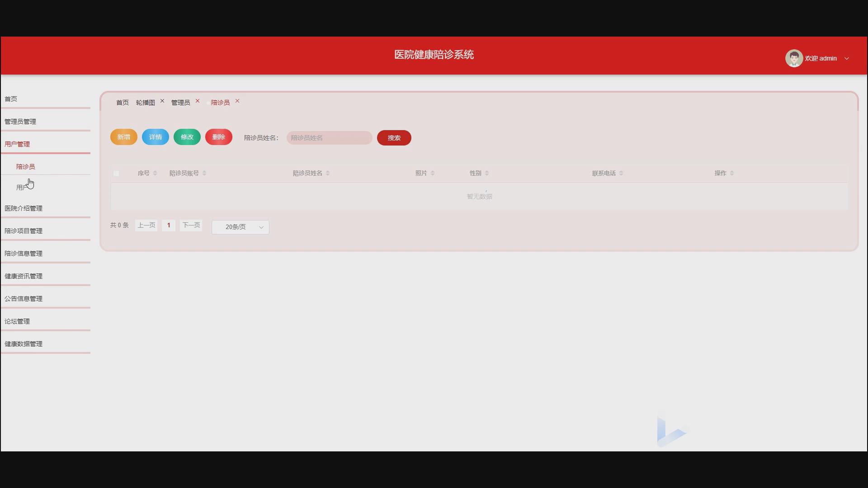Go to 下一页 in pagination
868x488 pixels.
[191, 225]
